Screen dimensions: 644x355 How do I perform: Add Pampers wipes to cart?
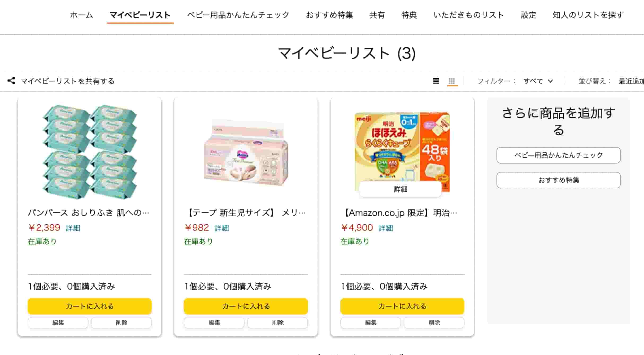pos(89,306)
